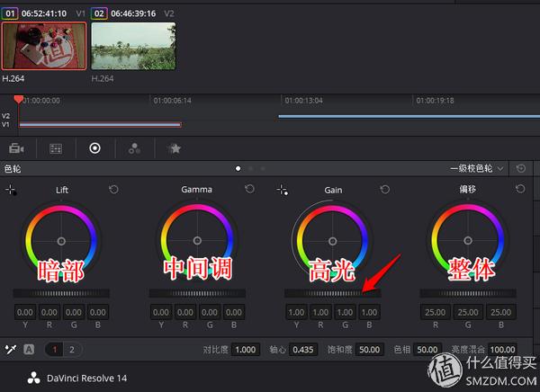Click the Offset G value 25.00

[x=468, y=312]
